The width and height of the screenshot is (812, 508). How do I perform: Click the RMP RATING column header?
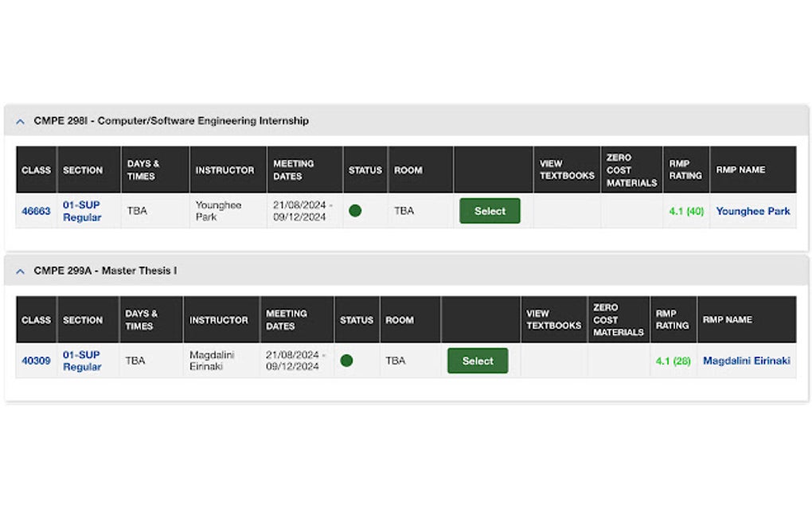[685, 169]
